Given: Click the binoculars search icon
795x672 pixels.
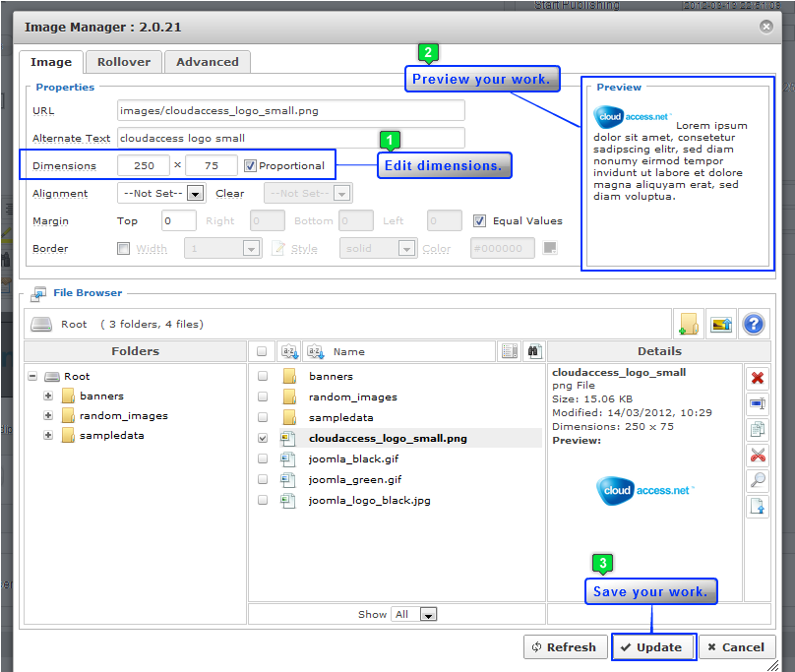Looking at the screenshot, I should (x=533, y=351).
